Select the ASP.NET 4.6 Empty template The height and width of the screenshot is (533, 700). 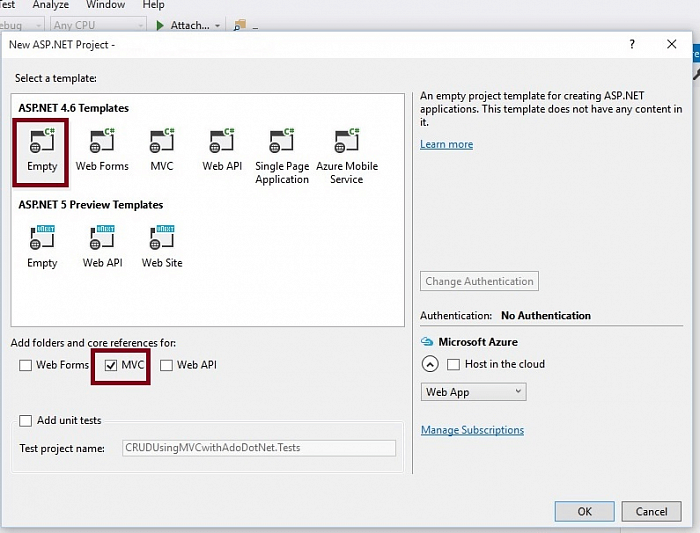[42, 152]
